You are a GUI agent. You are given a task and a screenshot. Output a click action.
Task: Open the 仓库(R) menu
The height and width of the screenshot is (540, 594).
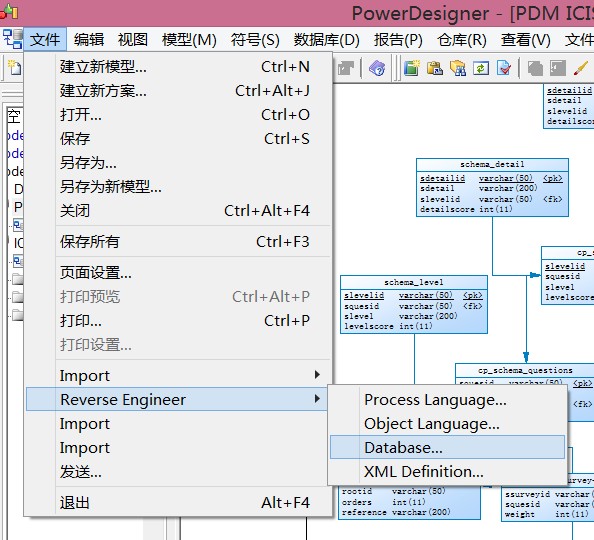(x=462, y=39)
